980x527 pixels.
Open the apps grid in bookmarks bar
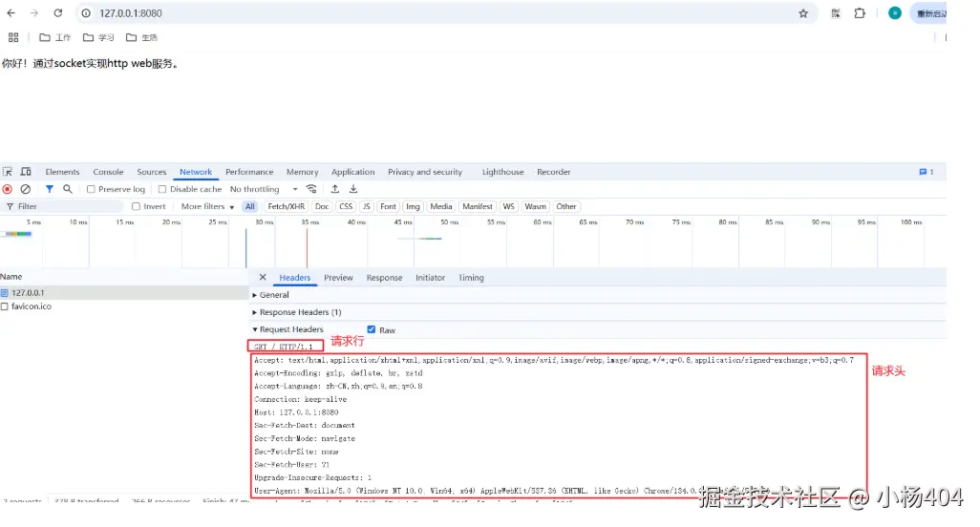13,37
